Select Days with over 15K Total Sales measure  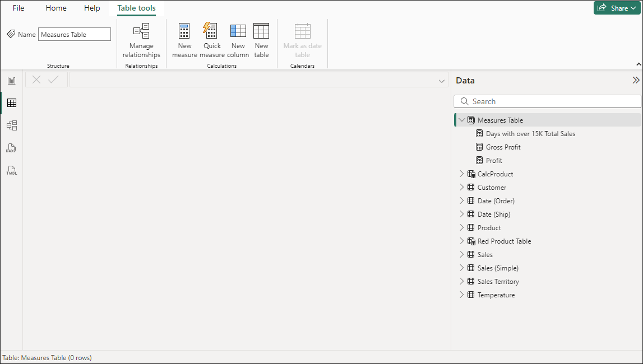[530, 133]
